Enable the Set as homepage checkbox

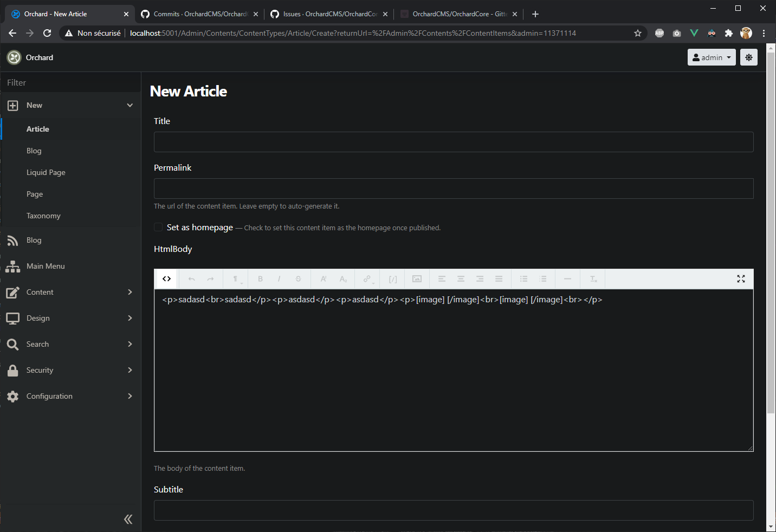point(158,227)
